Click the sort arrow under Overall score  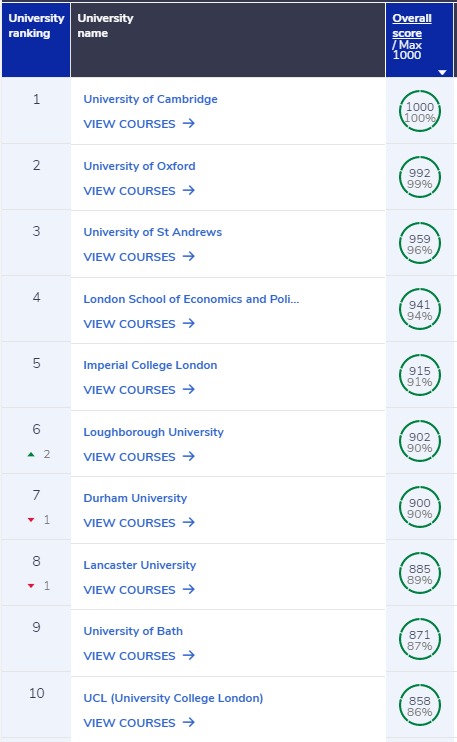coord(442,72)
